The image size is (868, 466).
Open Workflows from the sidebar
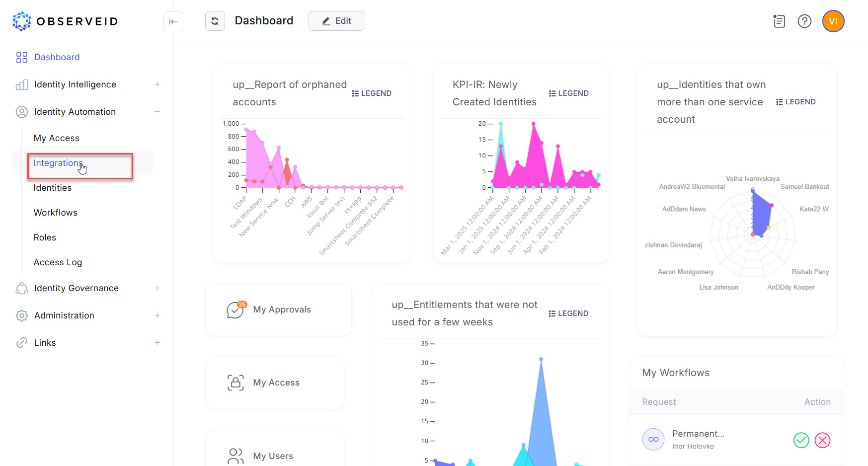55,213
